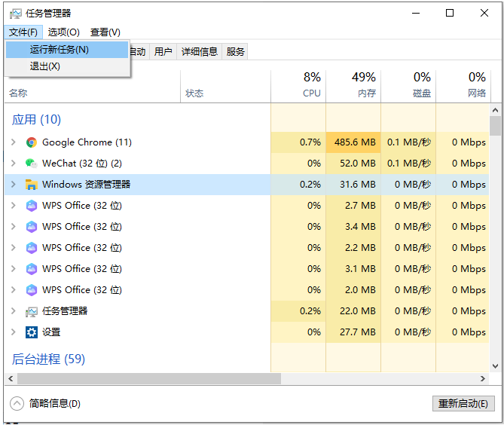Image resolution: width=504 pixels, height=425 pixels.
Task: Switch to the 详细信息 tab
Action: (200, 52)
